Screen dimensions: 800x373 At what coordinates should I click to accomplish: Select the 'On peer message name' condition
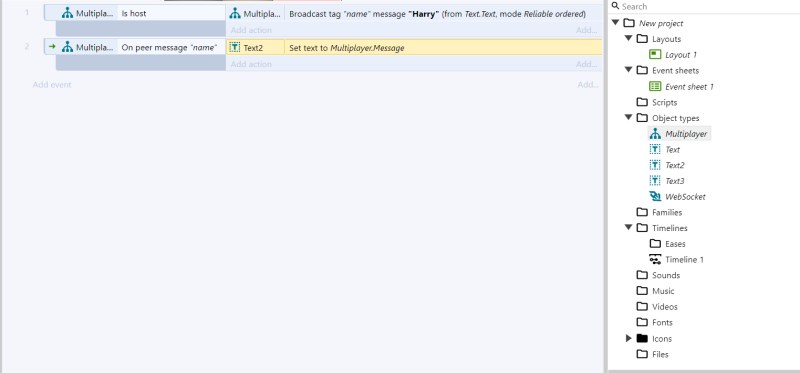coord(172,47)
